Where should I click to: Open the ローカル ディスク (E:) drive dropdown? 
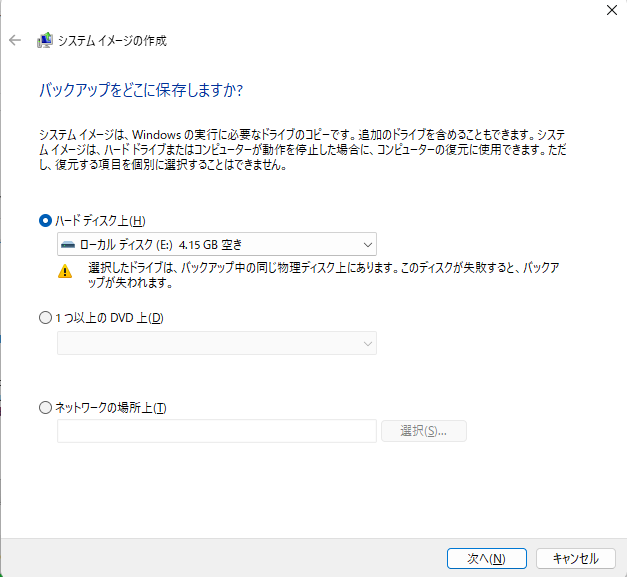[217, 244]
